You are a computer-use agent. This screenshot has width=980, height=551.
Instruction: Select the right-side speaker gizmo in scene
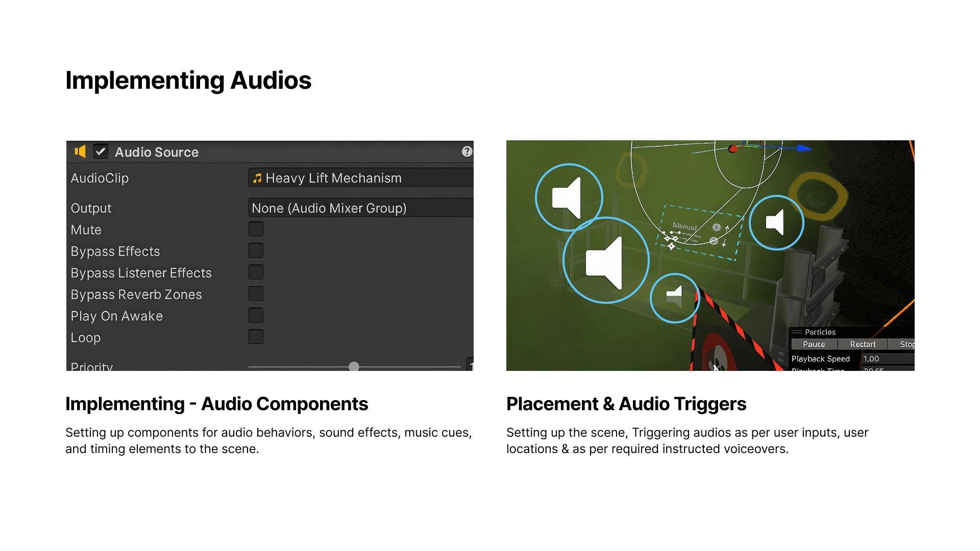coord(776,222)
